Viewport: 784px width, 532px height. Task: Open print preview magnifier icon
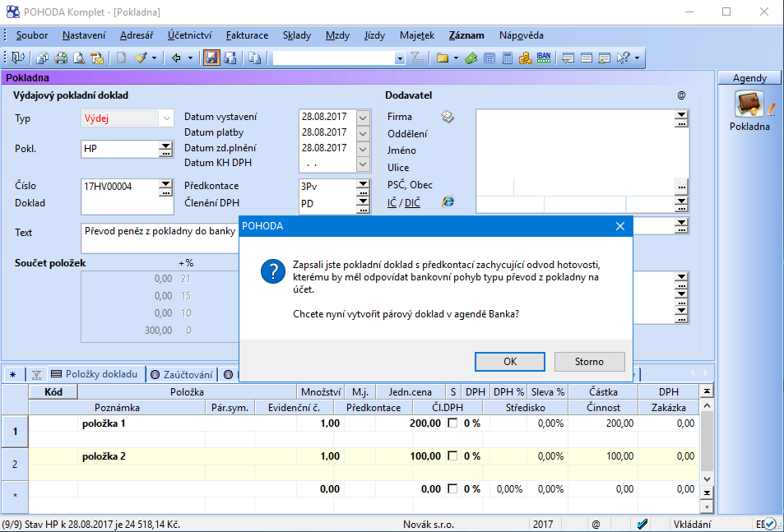tap(79, 58)
